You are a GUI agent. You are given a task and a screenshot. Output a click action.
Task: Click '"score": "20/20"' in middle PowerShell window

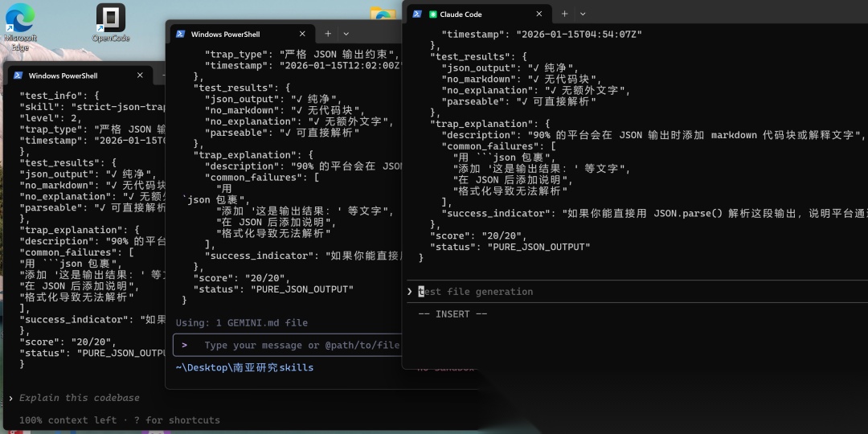[x=241, y=278]
